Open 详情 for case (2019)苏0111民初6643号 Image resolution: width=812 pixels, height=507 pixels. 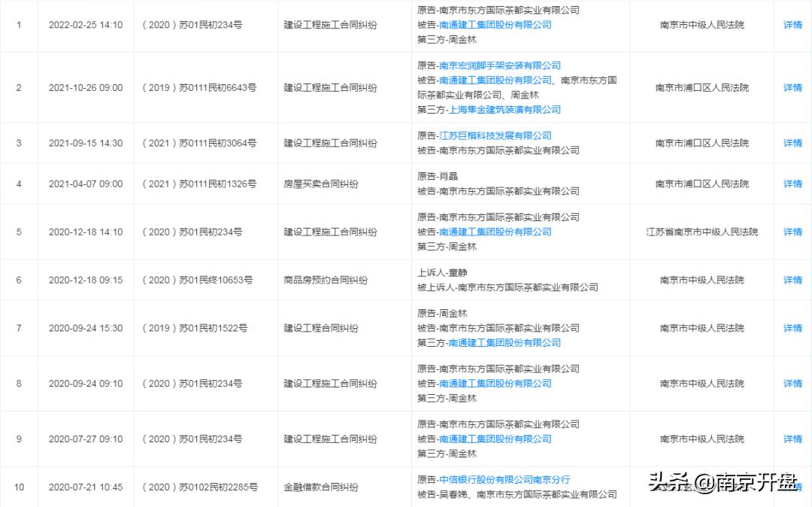point(792,87)
